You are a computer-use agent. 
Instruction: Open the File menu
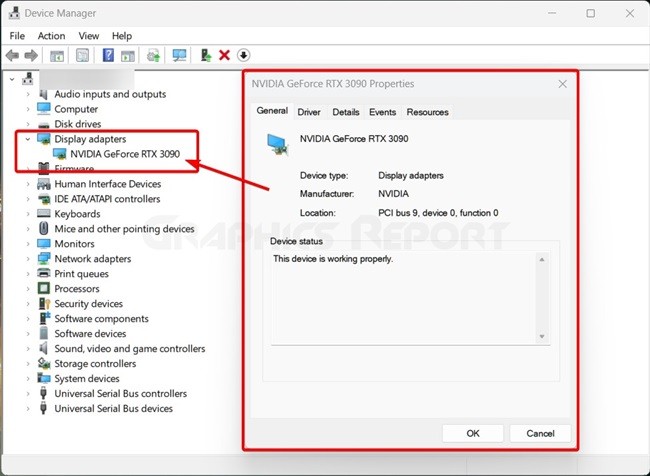[17, 36]
